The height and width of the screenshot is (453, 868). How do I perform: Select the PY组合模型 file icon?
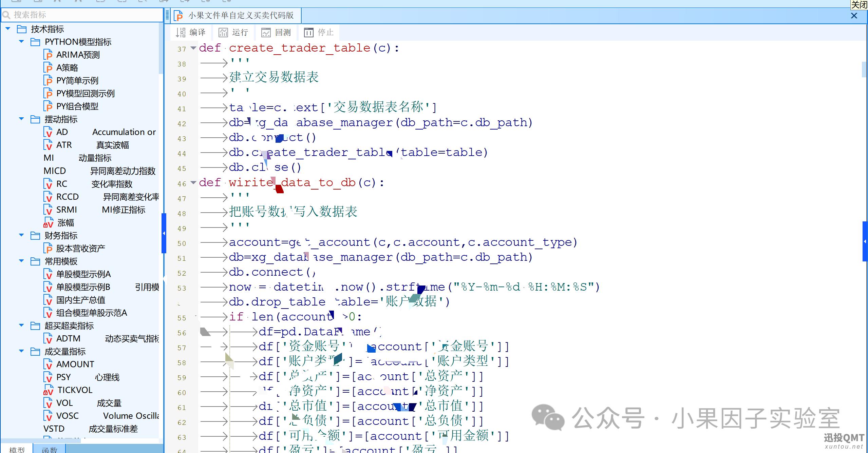pos(48,106)
